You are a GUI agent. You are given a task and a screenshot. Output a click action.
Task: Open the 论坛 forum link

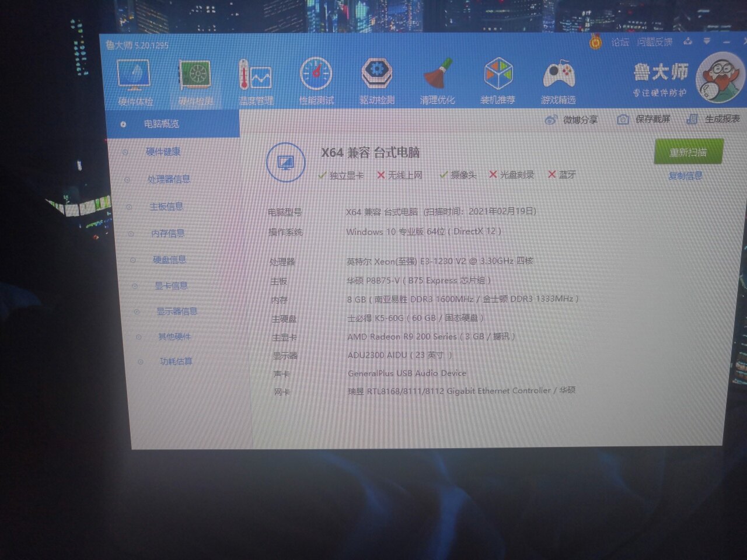(620, 42)
